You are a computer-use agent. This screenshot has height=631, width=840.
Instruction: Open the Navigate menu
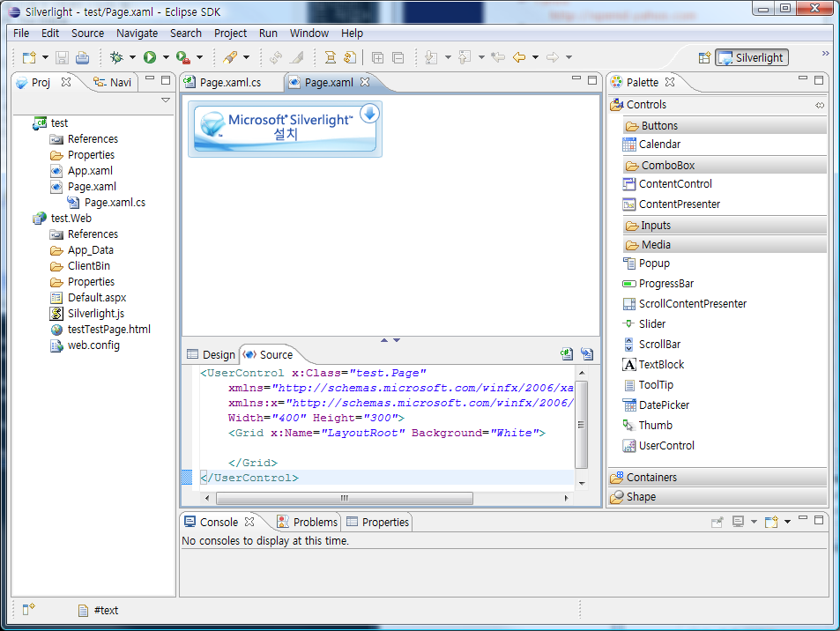pos(138,33)
